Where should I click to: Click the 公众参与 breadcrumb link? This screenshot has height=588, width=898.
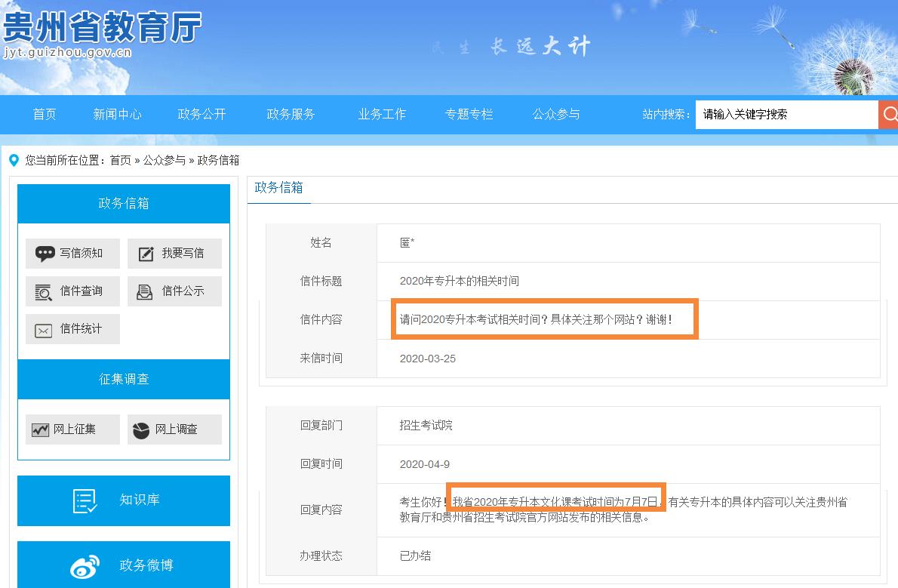point(164,160)
